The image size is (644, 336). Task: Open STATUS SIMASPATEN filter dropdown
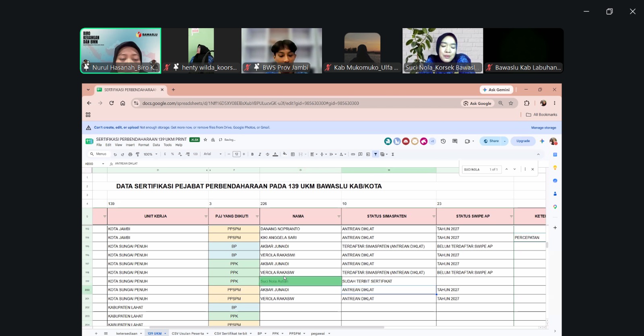coord(434,217)
